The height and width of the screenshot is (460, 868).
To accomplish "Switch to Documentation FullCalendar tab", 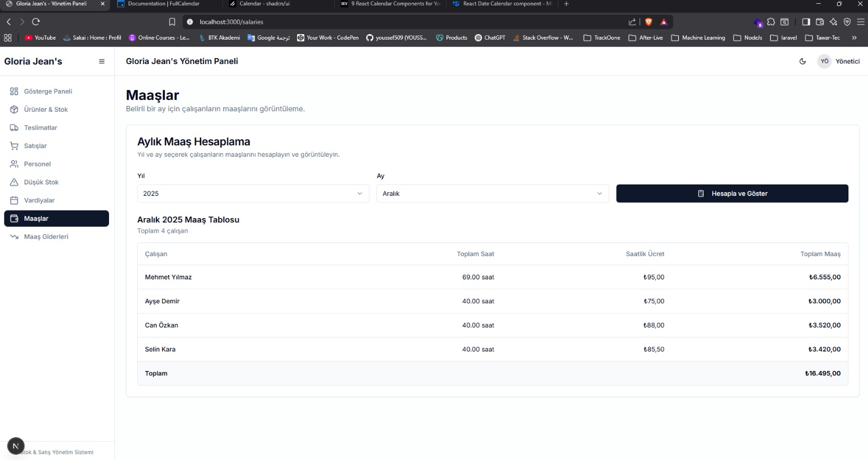I will [164, 4].
